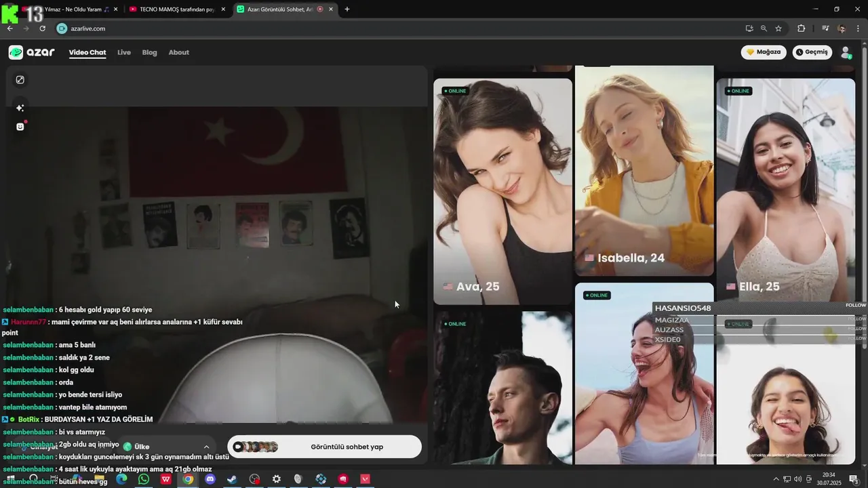The width and height of the screenshot is (868, 488).
Task: Reload the azarlive.com page
Action: point(42,28)
